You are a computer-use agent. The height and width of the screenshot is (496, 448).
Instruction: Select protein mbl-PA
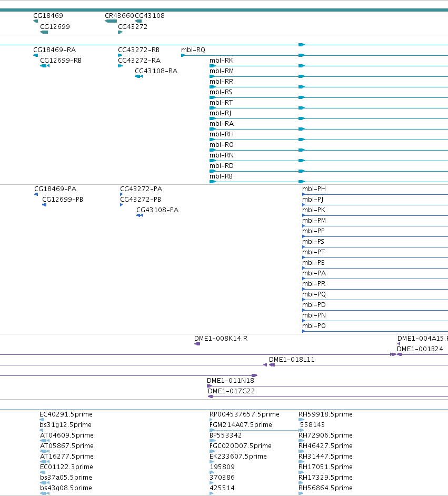point(314,273)
